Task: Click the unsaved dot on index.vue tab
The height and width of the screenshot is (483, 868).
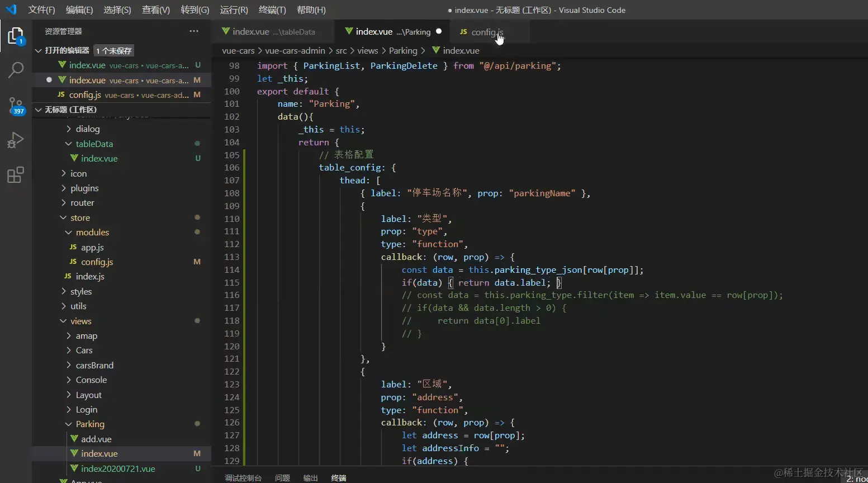Action: 439,31
